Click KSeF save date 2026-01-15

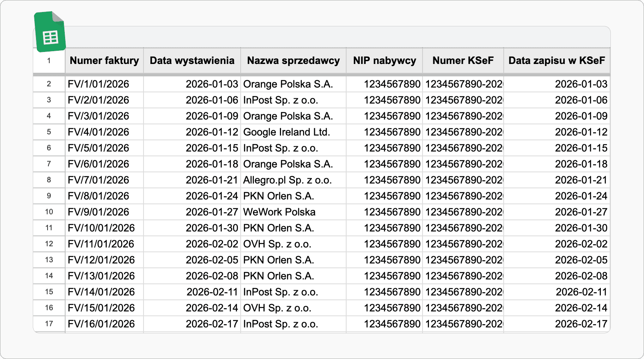(557, 148)
